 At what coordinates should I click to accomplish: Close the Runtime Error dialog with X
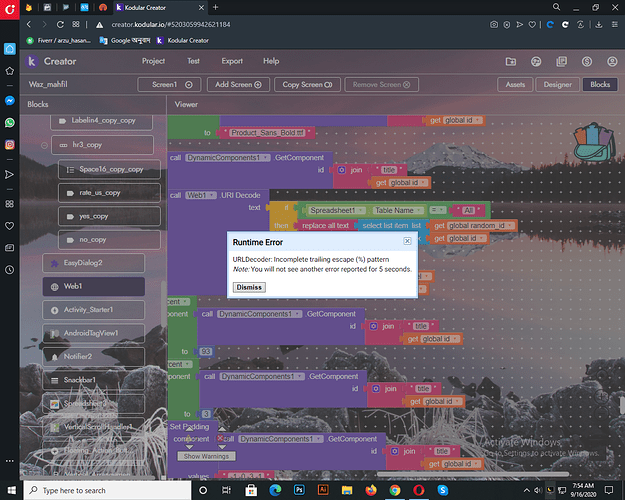[407, 241]
